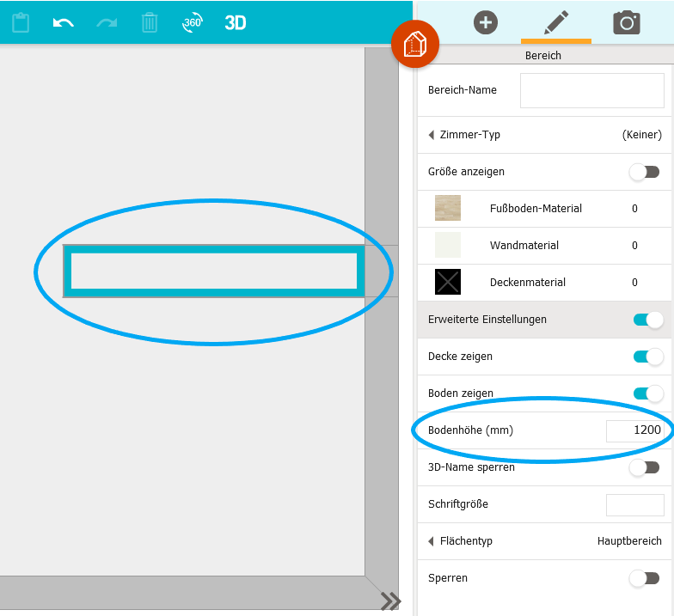Open the 360 degree view
The height and width of the screenshot is (616, 674).
(x=192, y=23)
